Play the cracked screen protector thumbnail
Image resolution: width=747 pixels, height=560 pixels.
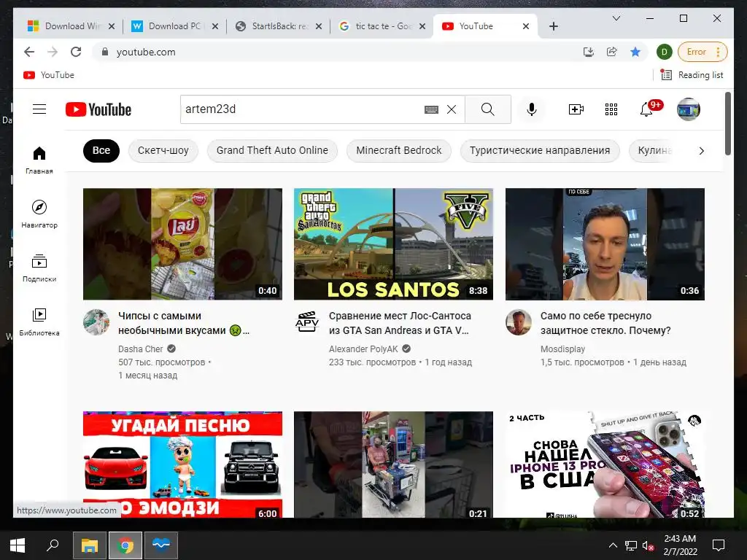(605, 244)
